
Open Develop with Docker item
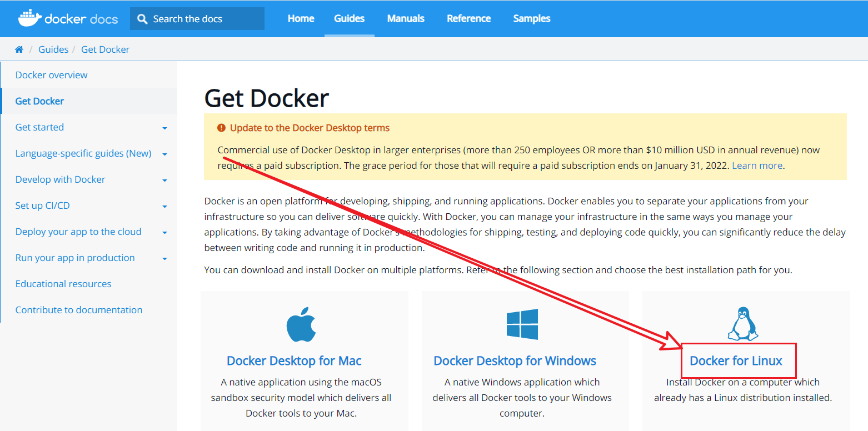61,179
